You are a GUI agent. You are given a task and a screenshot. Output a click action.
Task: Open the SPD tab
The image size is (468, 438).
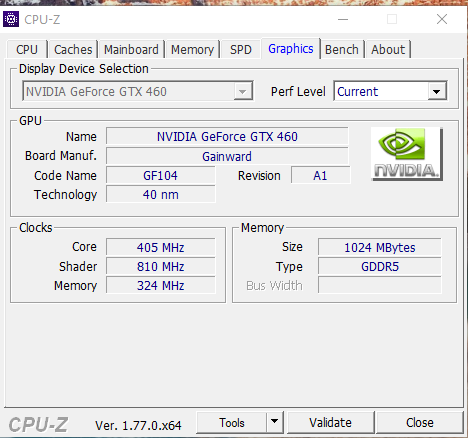click(x=241, y=50)
